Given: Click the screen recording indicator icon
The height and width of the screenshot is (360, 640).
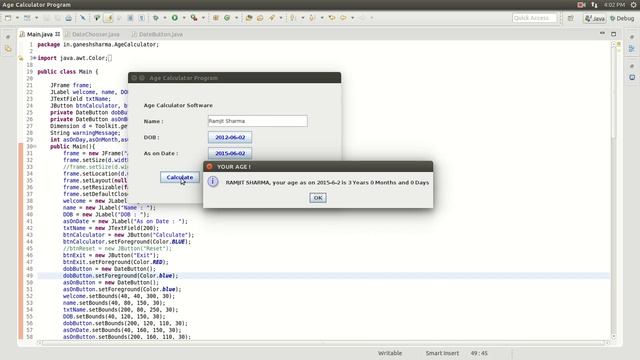Looking at the screenshot, I should click(581, 5).
